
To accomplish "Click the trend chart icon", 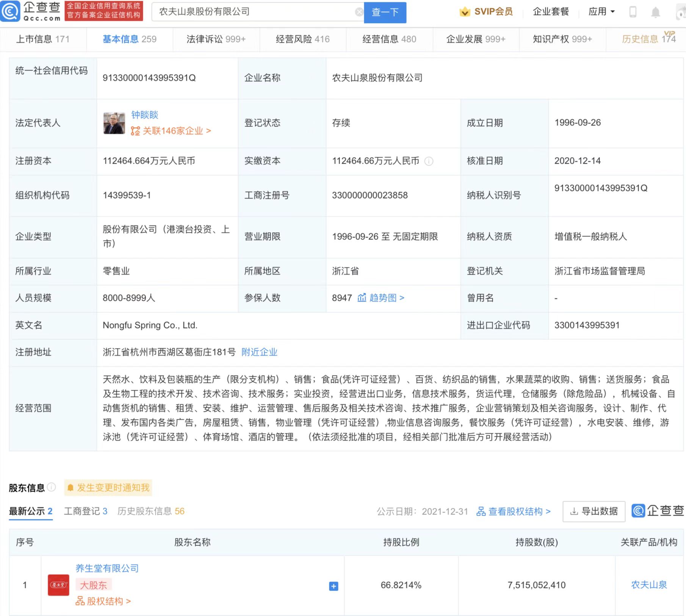I will (362, 298).
